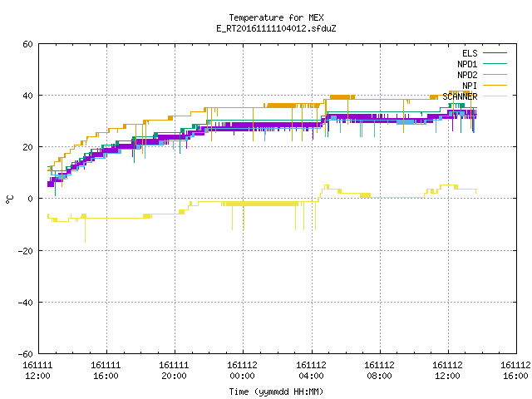The width and height of the screenshot is (532, 399).
Task: Click the NPD1 legend label
Action: (467, 64)
